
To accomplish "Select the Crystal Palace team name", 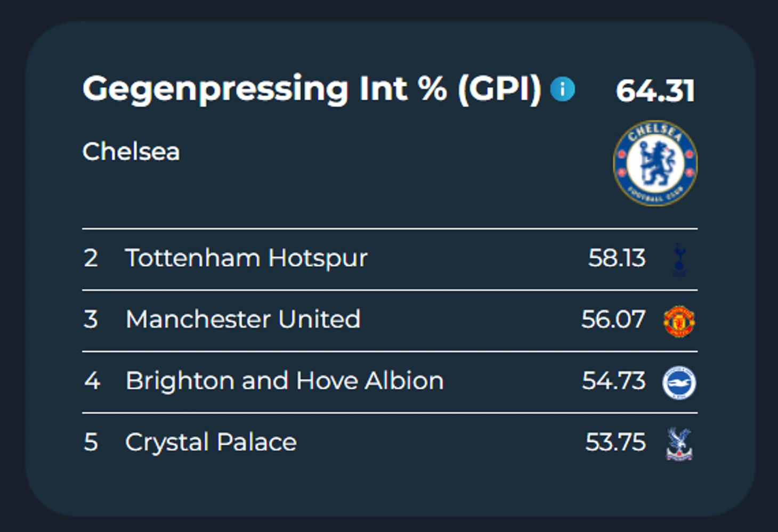I will pos(211,442).
